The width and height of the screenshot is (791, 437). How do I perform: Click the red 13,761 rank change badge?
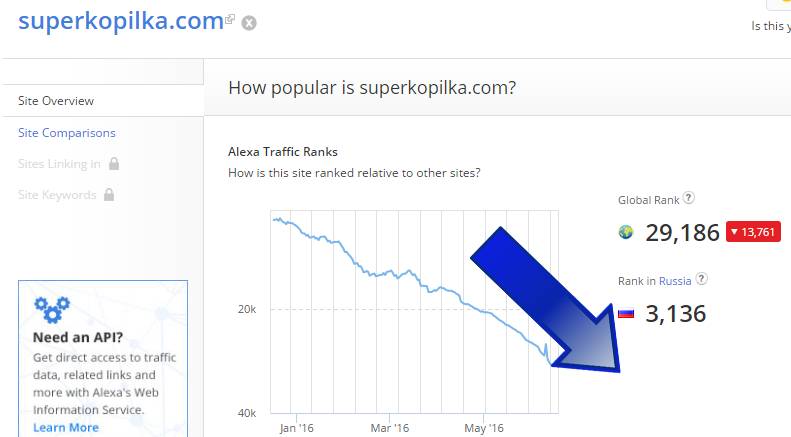click(x=753, y=232)
